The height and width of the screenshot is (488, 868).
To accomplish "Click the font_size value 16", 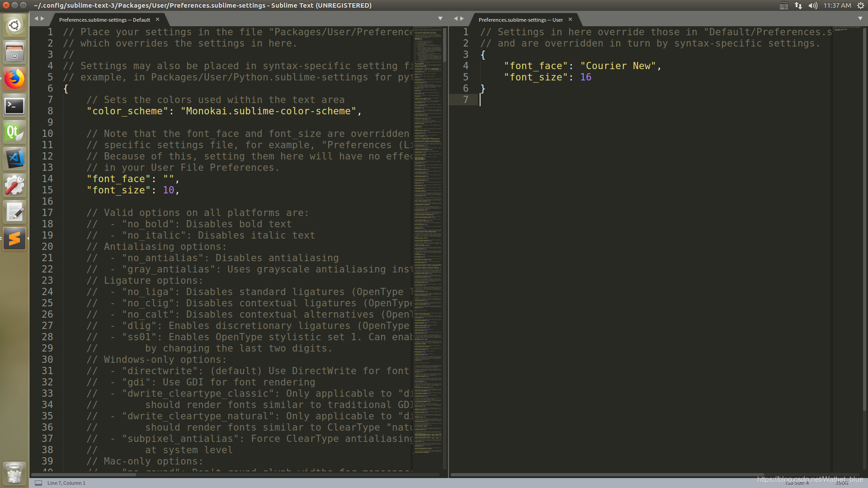I will (x=586, y=77).
